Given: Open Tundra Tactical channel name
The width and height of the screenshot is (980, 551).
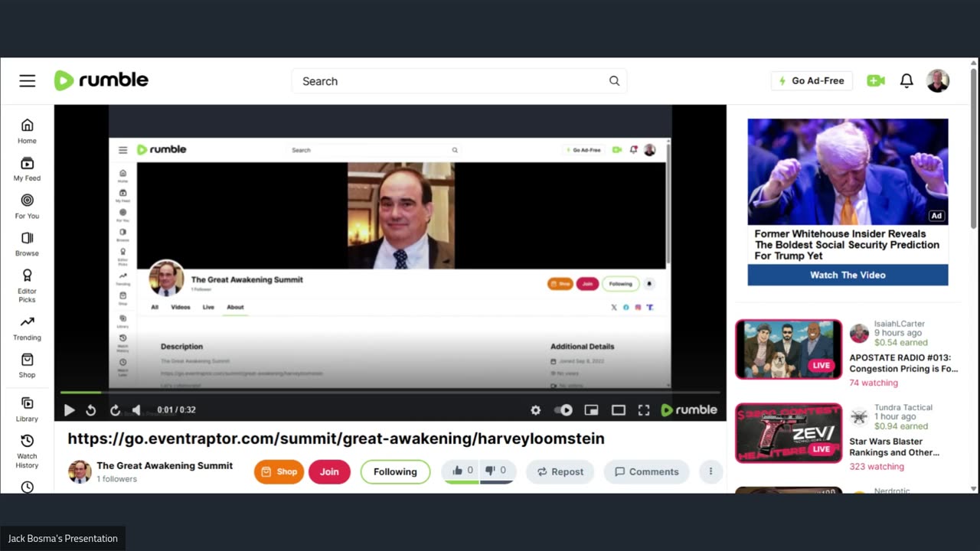Looking at the screenshot, I should click(903, 407).
